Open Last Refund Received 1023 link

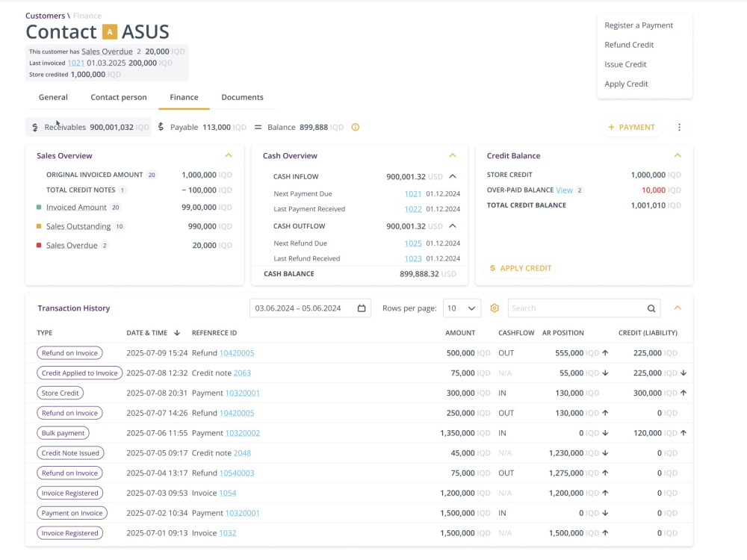tap(413, 258)
